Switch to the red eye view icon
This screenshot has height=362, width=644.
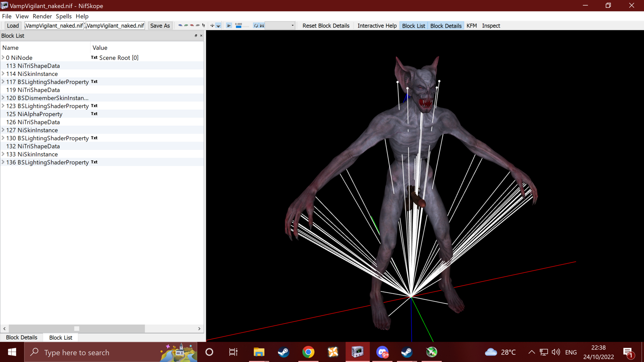coord(192,25)
